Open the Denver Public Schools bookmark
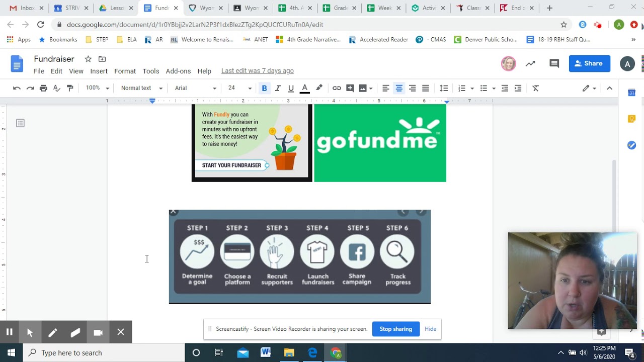Screen dimensions: 644x362 click(486, 40)
